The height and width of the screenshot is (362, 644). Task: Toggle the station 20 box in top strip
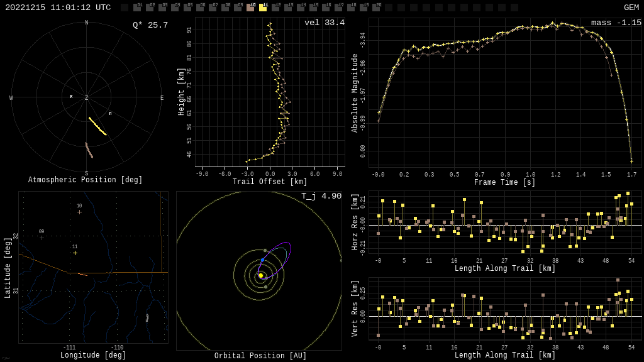pyautogui.click(x=376, y=8)
